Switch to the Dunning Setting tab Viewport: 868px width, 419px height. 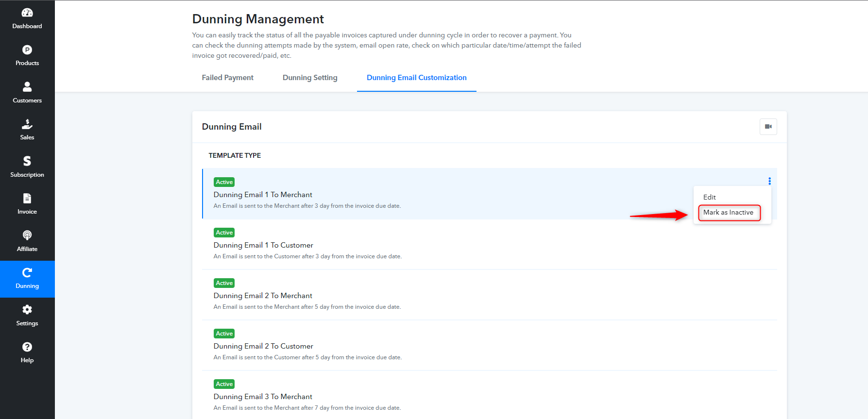pos(310,78)
